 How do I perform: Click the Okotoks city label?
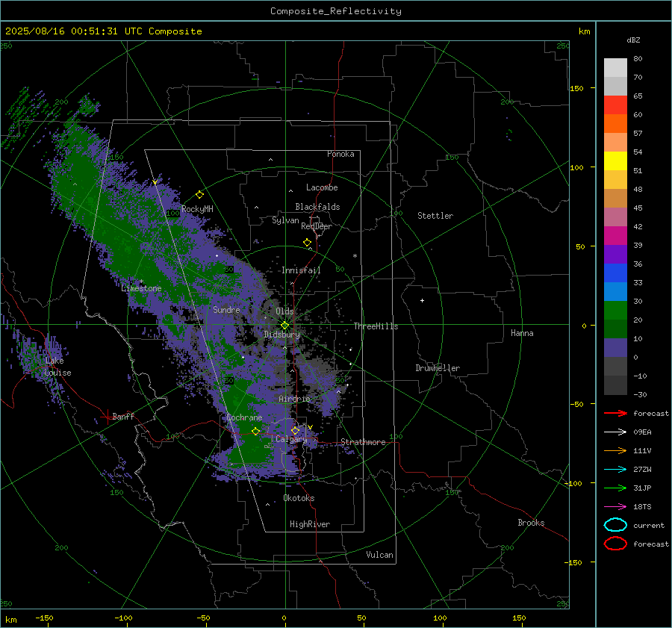tap(299, 498)
